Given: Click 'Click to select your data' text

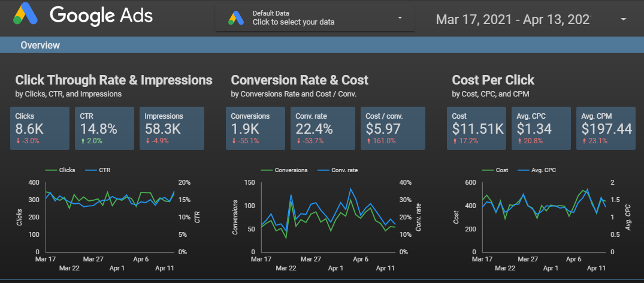Looking at the screenshot, I should (x=294, y=22).
